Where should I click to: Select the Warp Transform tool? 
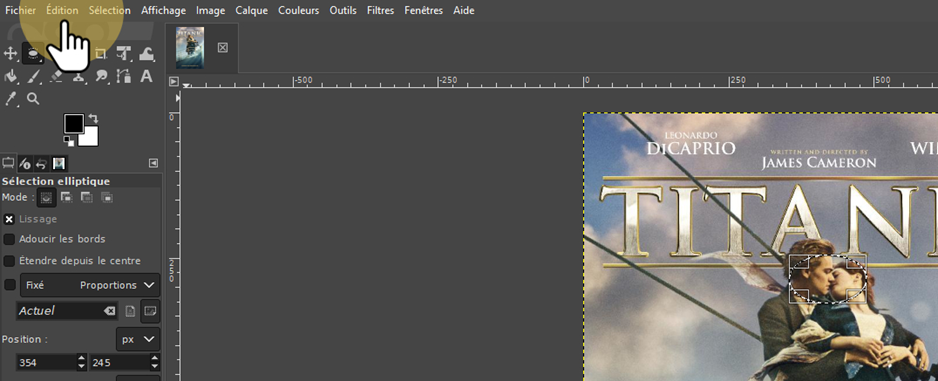pos(147,54)
